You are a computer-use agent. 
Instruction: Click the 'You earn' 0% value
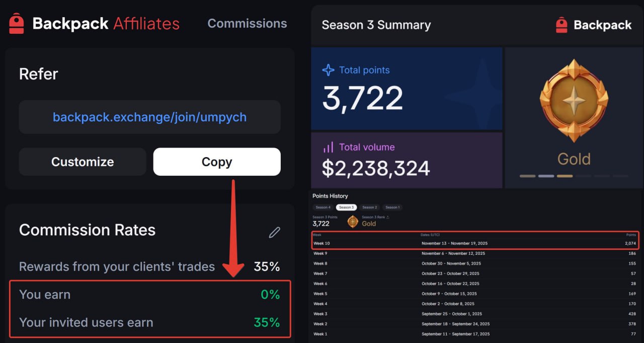click(x=270, y=295)
